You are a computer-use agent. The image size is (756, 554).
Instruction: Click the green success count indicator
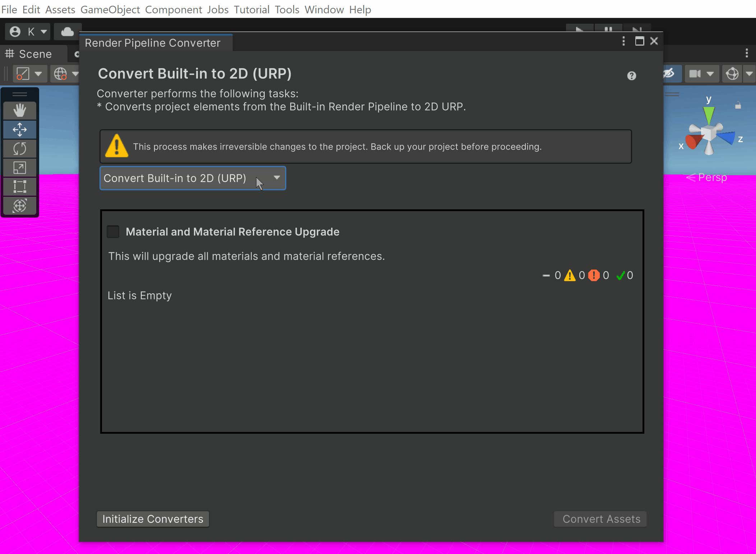[x=625, y=275]
